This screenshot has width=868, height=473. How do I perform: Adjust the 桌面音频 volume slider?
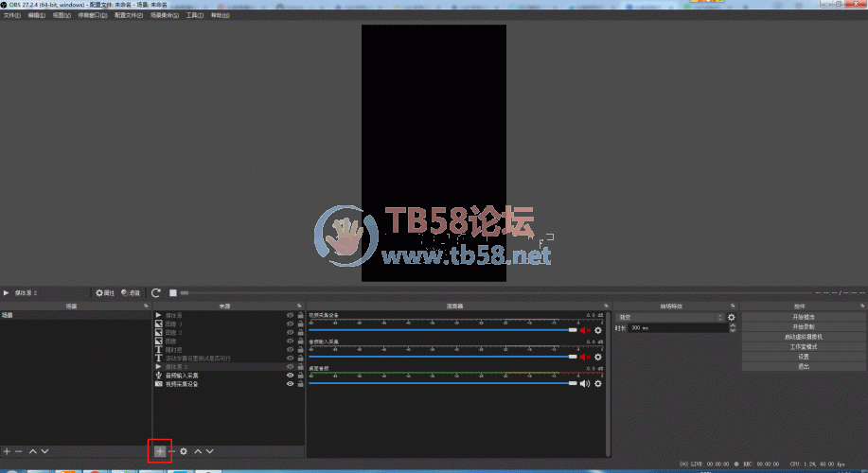click(443, 383)
